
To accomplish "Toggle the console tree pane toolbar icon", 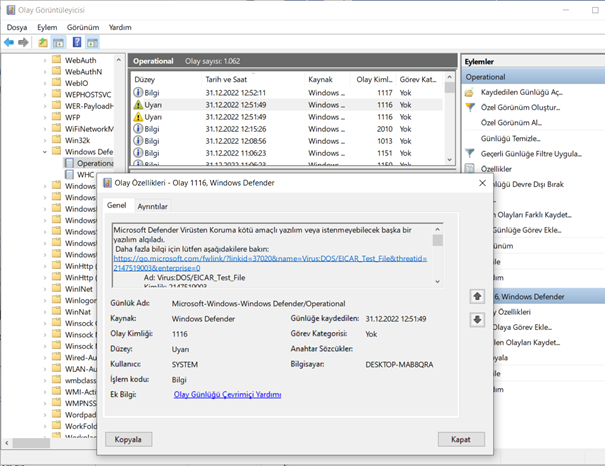I will (x=59, y=42).
